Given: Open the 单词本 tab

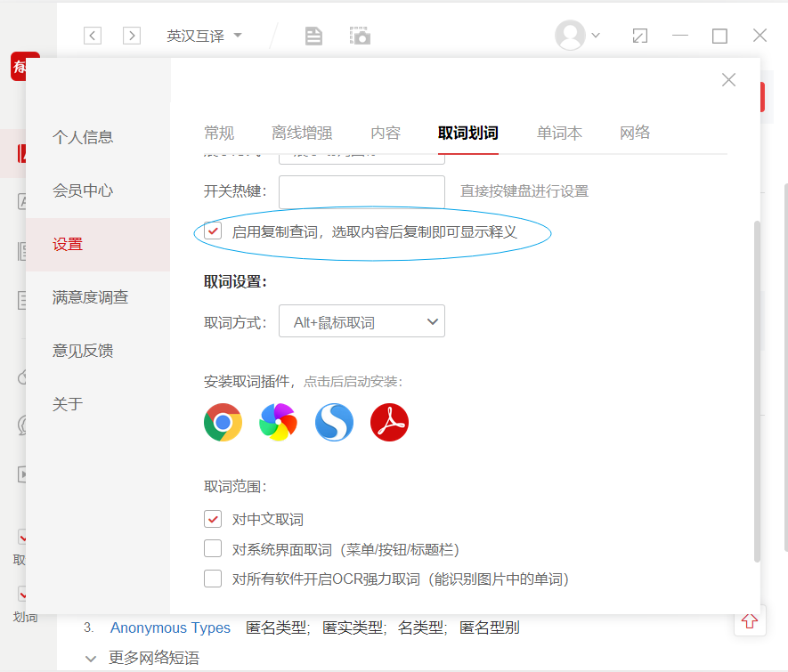Looking at the screenshot, I should click(559, 133).
